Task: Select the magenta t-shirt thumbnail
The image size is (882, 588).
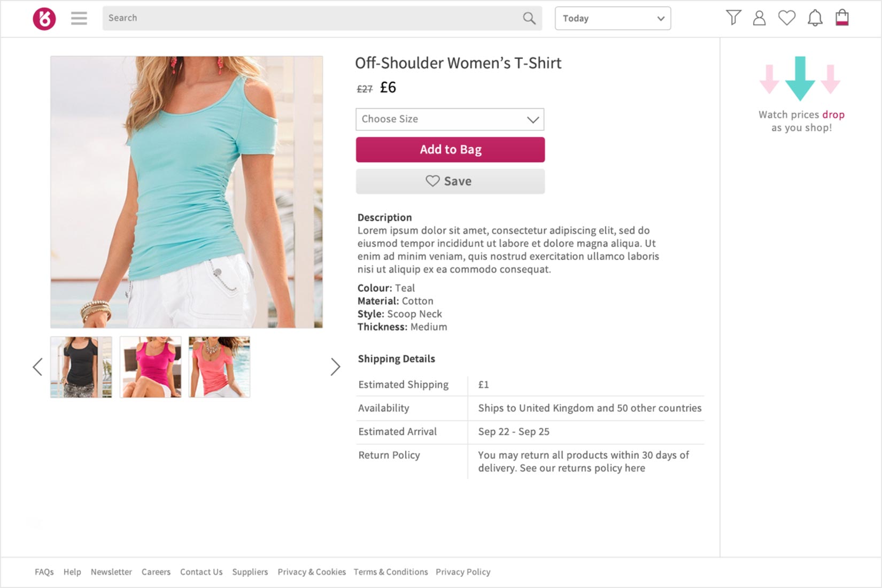Action: [151, 367]
